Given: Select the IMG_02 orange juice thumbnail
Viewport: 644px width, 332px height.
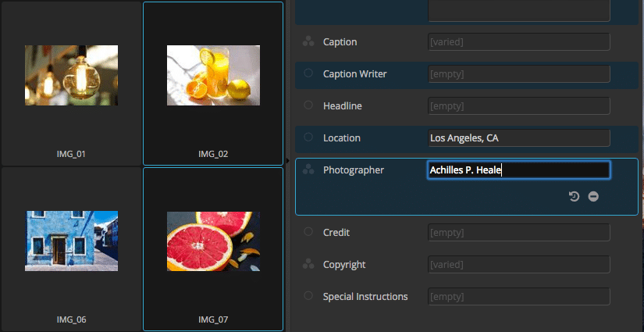Looking at the screenshot, I should [x=213, y=76].
